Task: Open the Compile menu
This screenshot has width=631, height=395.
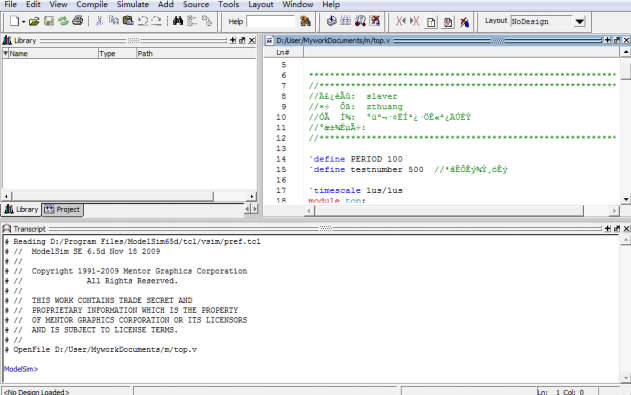Action: pyautogui.click(x=92, y=4)
